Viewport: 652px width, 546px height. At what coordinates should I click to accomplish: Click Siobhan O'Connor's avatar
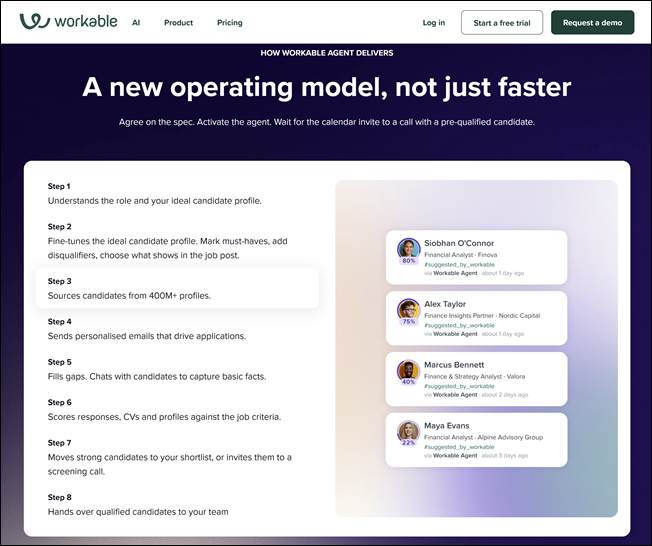[408, 248]
